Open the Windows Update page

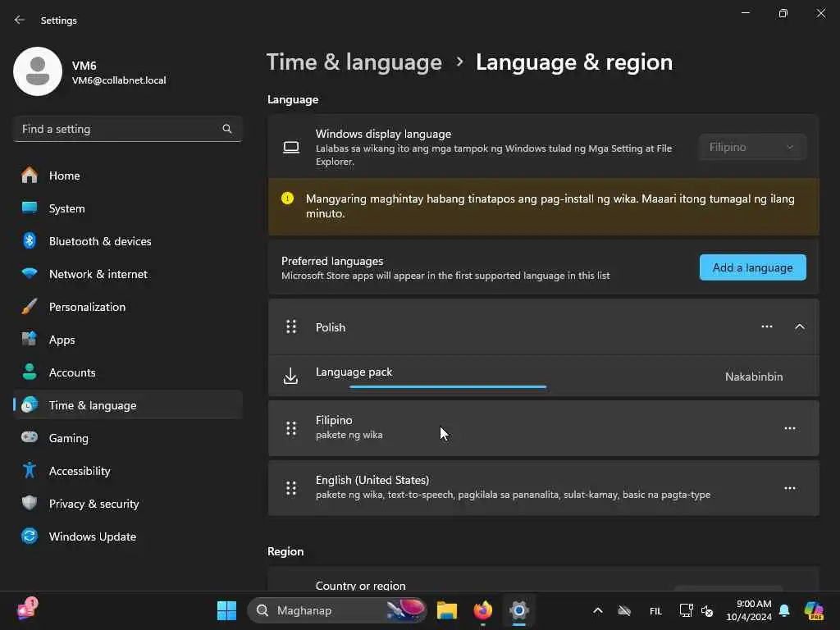tap(127, 536)
